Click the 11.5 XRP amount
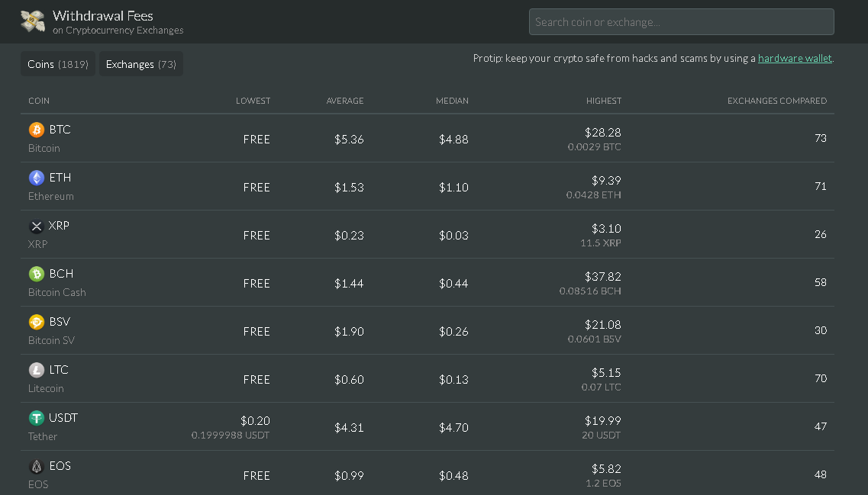The height and width of the screenshot is (495, 868). coord(601,243)
